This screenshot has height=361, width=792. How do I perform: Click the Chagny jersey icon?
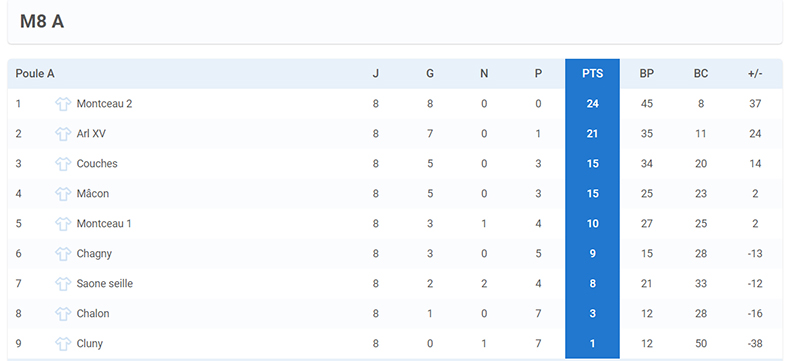click(x=63, y=253)
